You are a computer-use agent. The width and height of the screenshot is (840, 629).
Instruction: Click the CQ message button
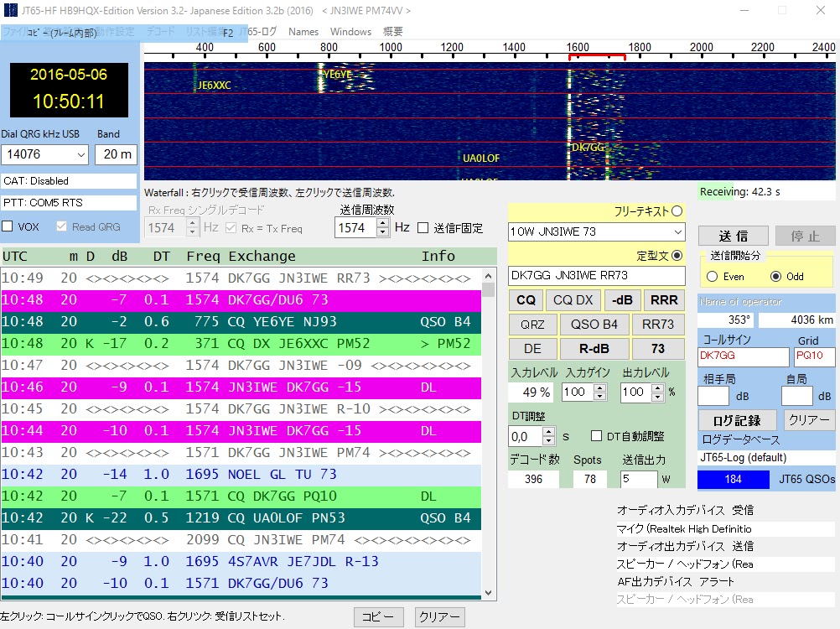click(526, 300)
